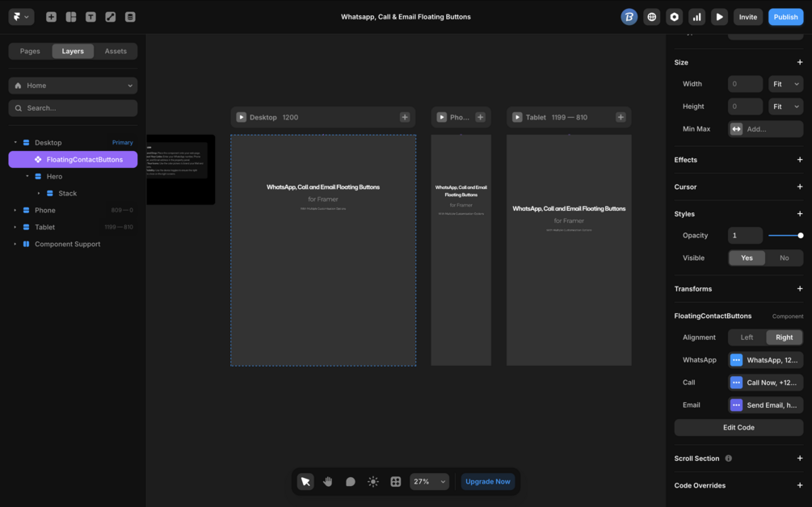Set Alignment to Right
This screenshot has width=812, height=507.
coord(785,337)
